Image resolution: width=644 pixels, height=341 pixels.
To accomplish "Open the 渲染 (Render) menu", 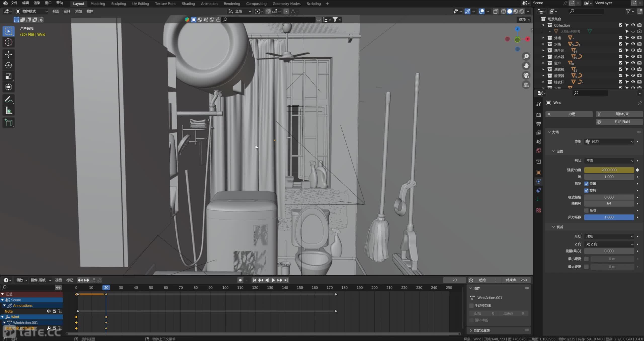I will pos(37,3).
